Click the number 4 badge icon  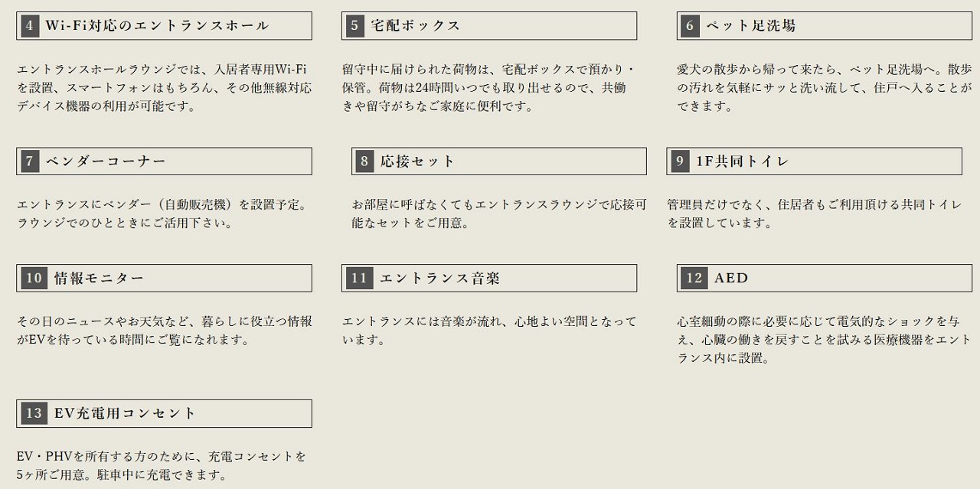pyautogui.click(x=30, y=26)
